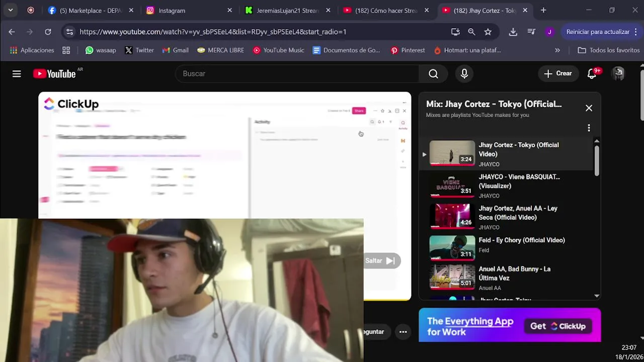Open the Aplicaciones apps shortcut
644x362 pixels.
click(x=32, y=50)
